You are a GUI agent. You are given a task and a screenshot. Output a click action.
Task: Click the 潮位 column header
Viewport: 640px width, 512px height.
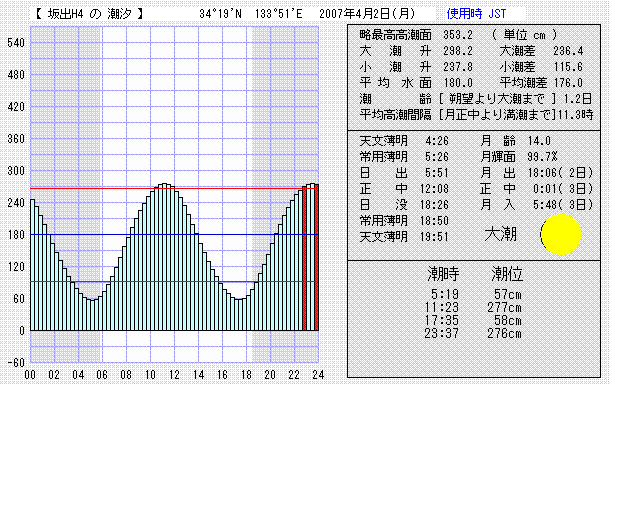(507, 274)
